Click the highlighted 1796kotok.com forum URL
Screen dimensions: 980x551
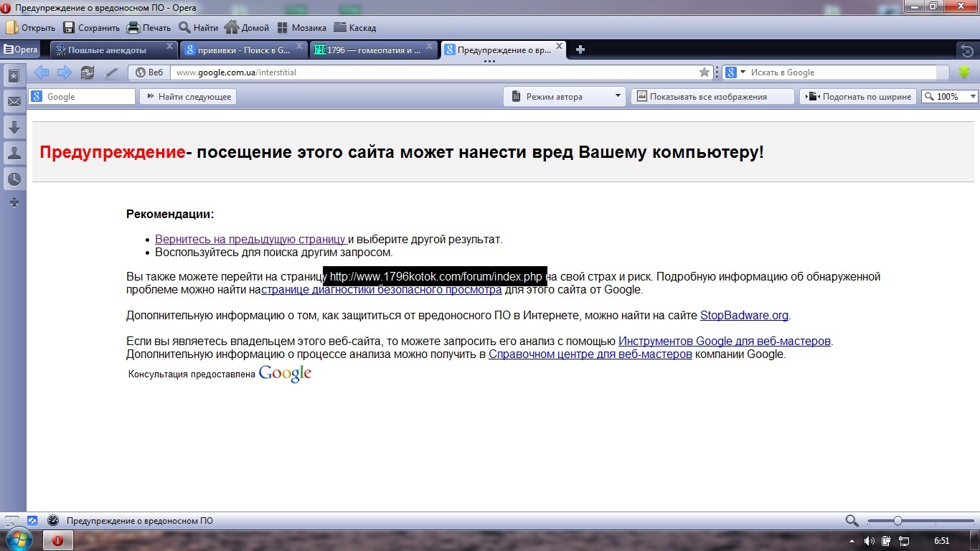click(x=436, y=277)
